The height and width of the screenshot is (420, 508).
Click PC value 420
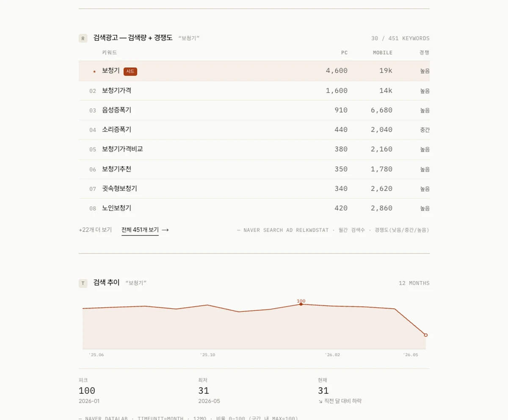click(x=341, y=208)
